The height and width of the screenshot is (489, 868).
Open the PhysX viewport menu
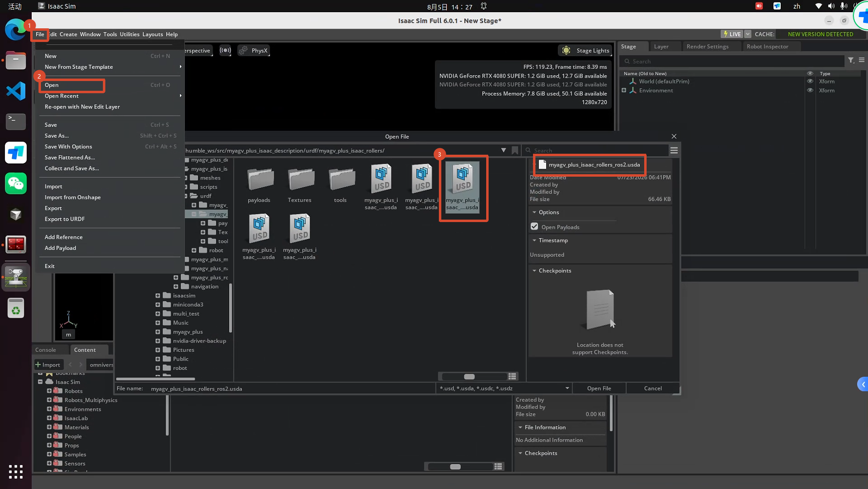pyautogui.click(x=254, y=50)
